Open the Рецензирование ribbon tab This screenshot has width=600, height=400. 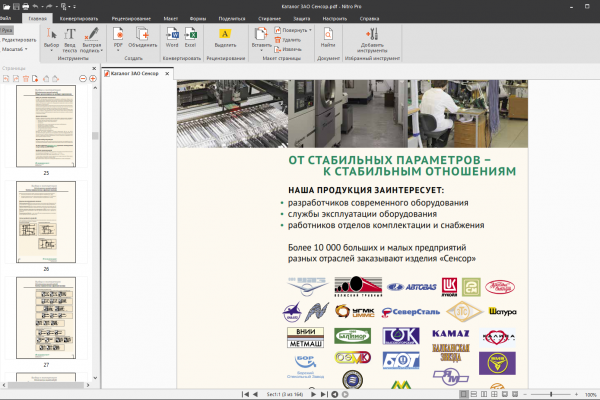[x=131, y=18]
